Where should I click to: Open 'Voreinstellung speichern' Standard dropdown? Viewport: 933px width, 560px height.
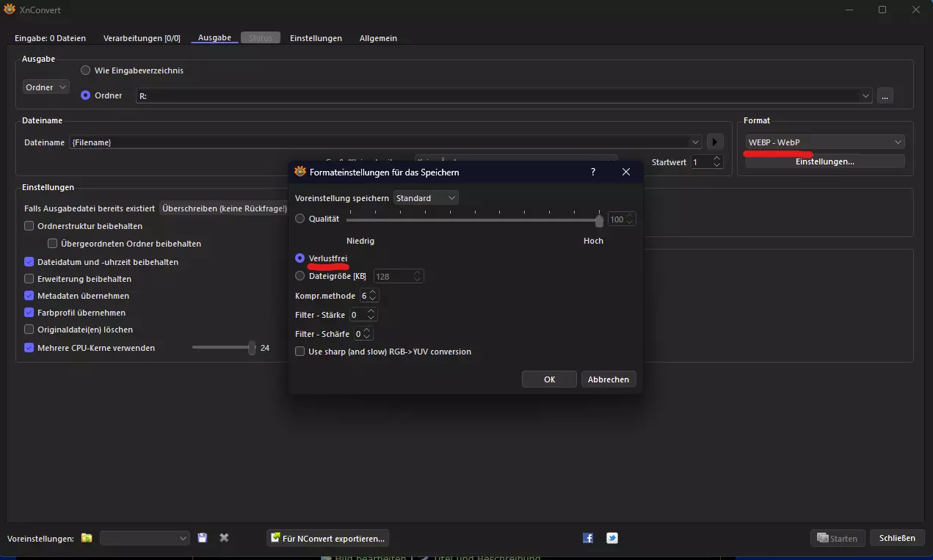pos(426,198)
